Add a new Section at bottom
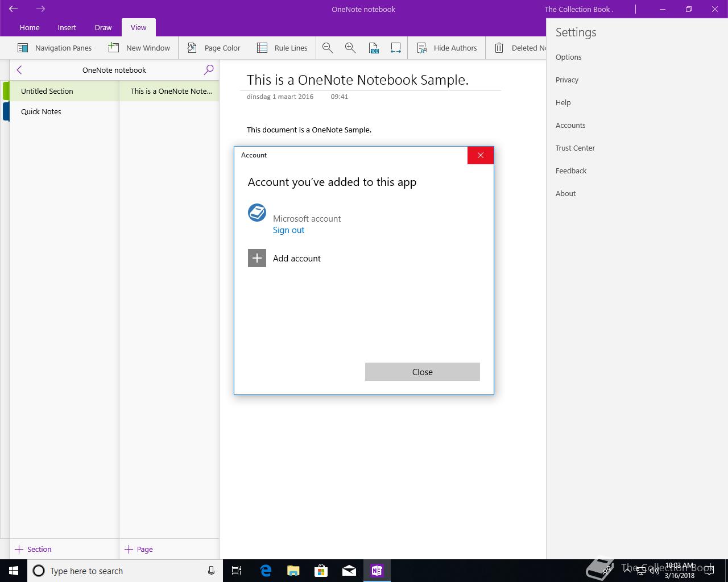This screenshot has height=582, width=728. [x=33, y=549]
